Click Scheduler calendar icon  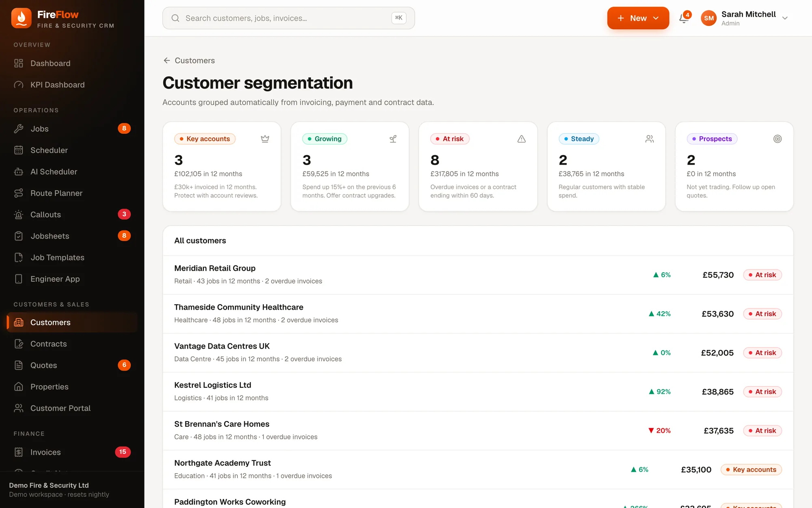(19, 150)
